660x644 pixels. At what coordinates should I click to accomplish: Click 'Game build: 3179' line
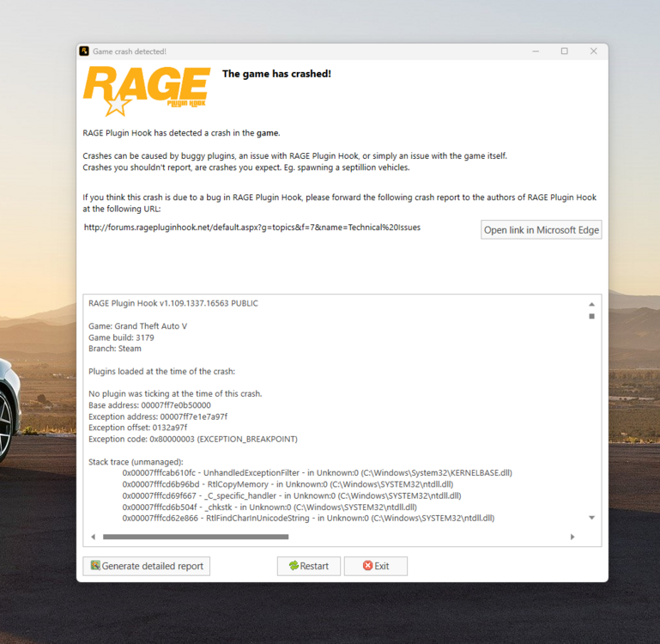point(121,337)
